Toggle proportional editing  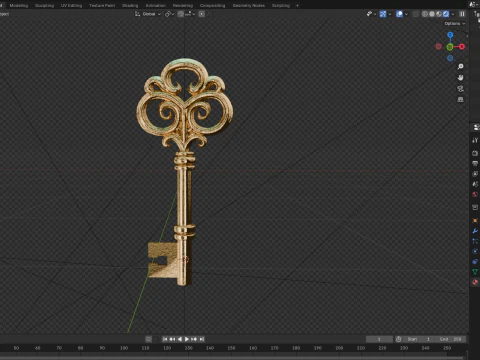(202, 14)
